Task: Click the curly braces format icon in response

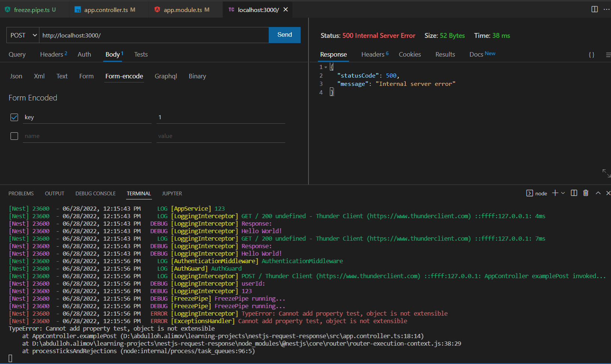Action: 591,55
